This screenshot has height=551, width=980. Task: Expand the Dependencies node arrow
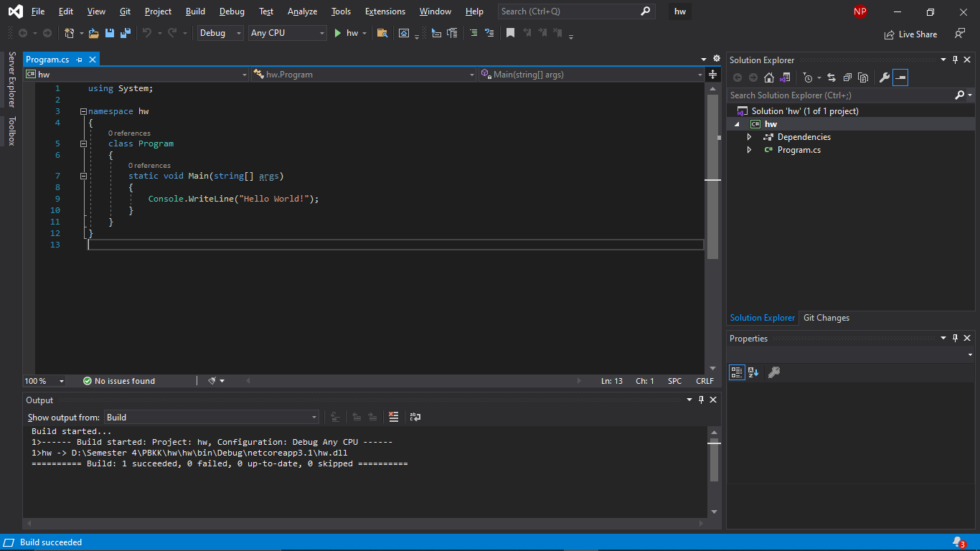tap(750, 137)
